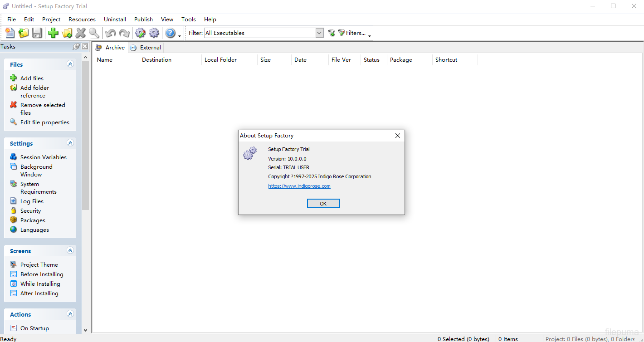Click the new filter funnel icon

click(332, 33)
